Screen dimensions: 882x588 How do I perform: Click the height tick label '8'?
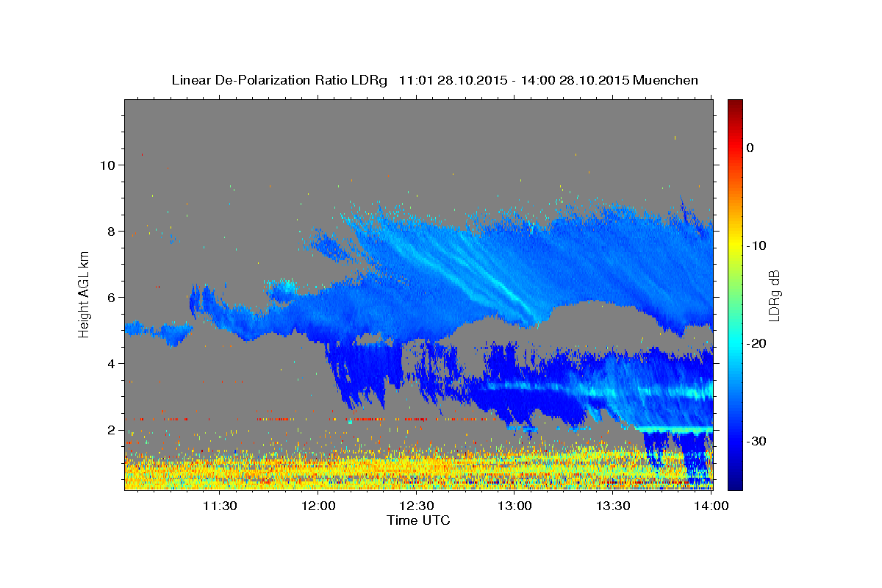[x=112, y=231]
